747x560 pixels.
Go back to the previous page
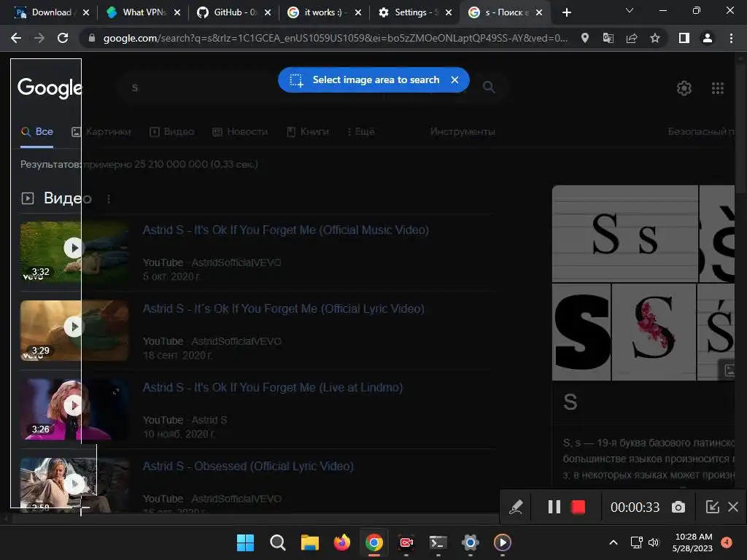pyautogui.click(x=16, y=38)
